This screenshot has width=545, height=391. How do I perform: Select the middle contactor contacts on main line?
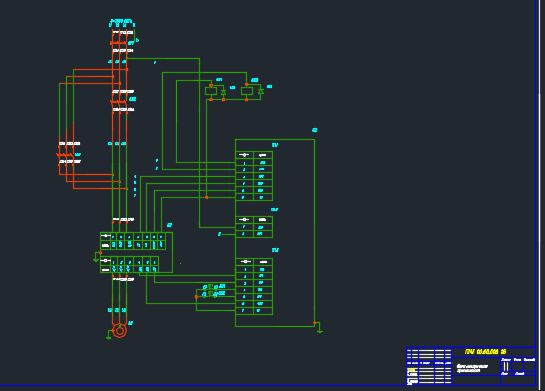point(119,101)
